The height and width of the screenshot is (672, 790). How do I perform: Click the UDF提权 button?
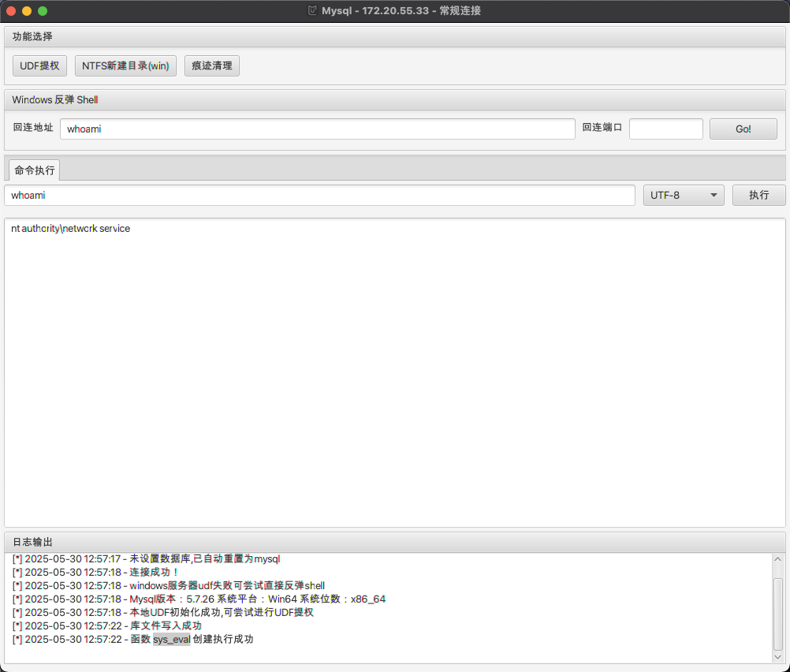39,66
